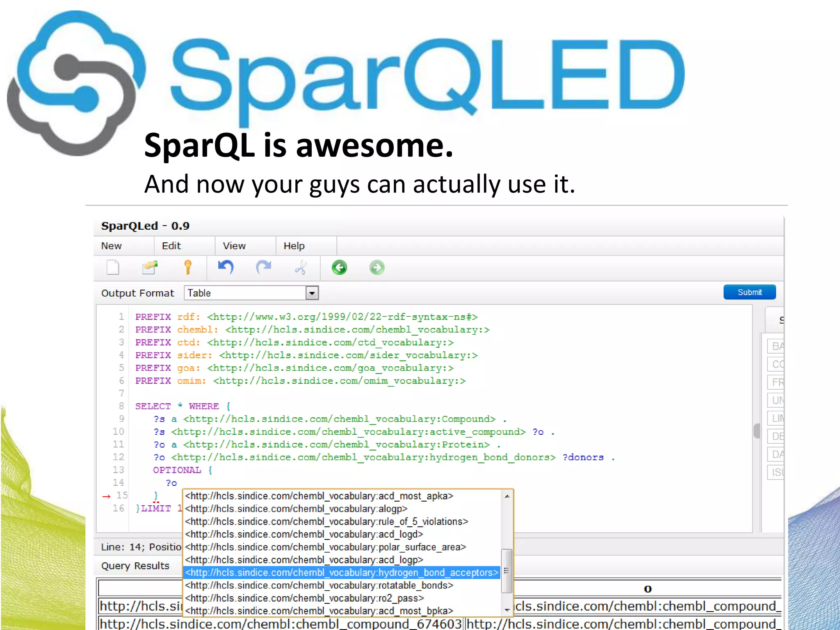The height and width of the screenshot is (630, 840).
Task: Open the Help menu
Action: tap(294, 246)
